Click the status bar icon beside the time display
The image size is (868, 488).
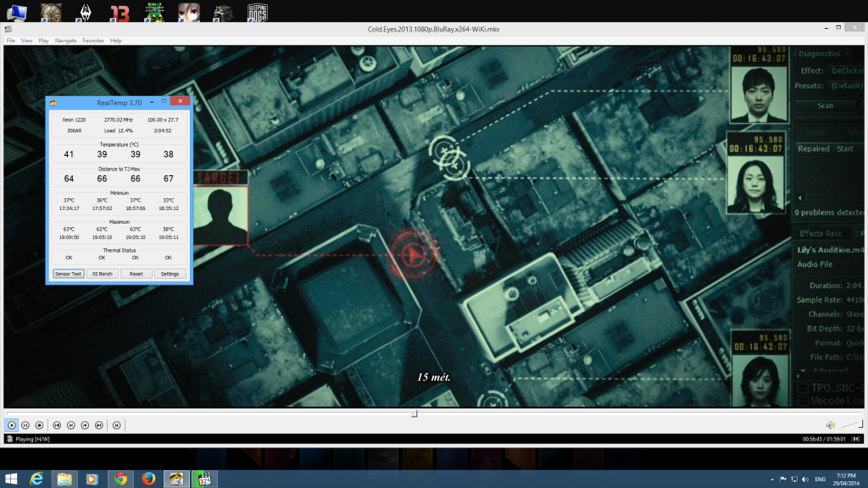click(856, 440)
